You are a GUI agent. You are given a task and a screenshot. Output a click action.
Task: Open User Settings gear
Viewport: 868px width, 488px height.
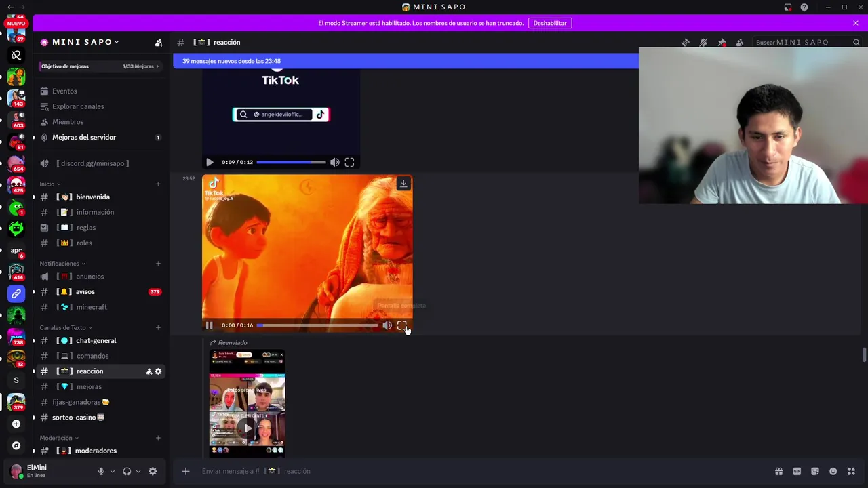pos(153,471)
